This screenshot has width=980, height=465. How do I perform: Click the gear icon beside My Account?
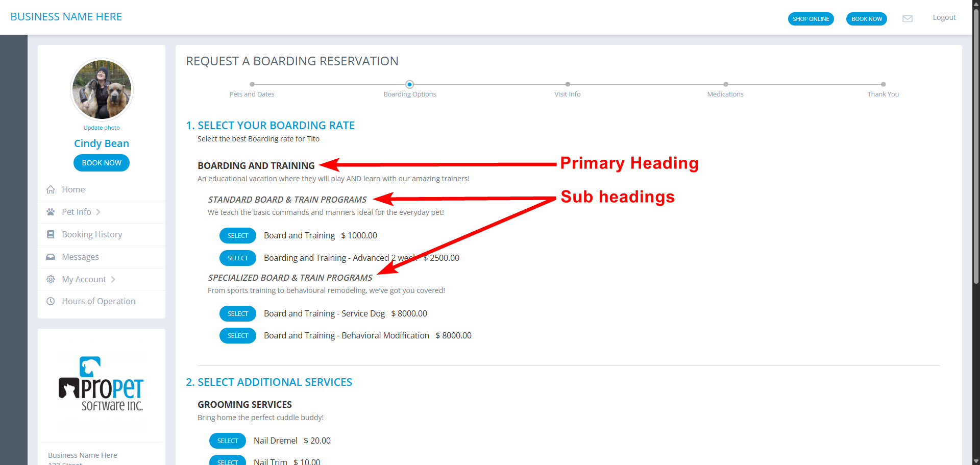pyautogui.click(x=51, y=279)
